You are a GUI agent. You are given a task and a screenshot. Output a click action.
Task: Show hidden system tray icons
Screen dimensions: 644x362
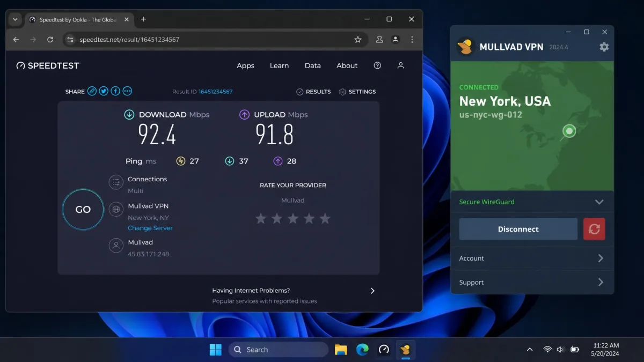[x=530, y=350]
